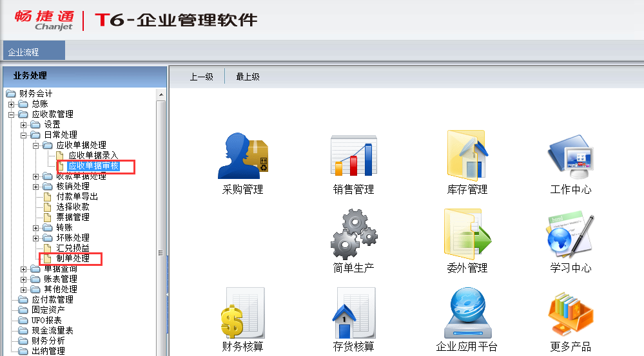Select the 付款单导出 label
The image size is (644, 356).
[77, 196]
